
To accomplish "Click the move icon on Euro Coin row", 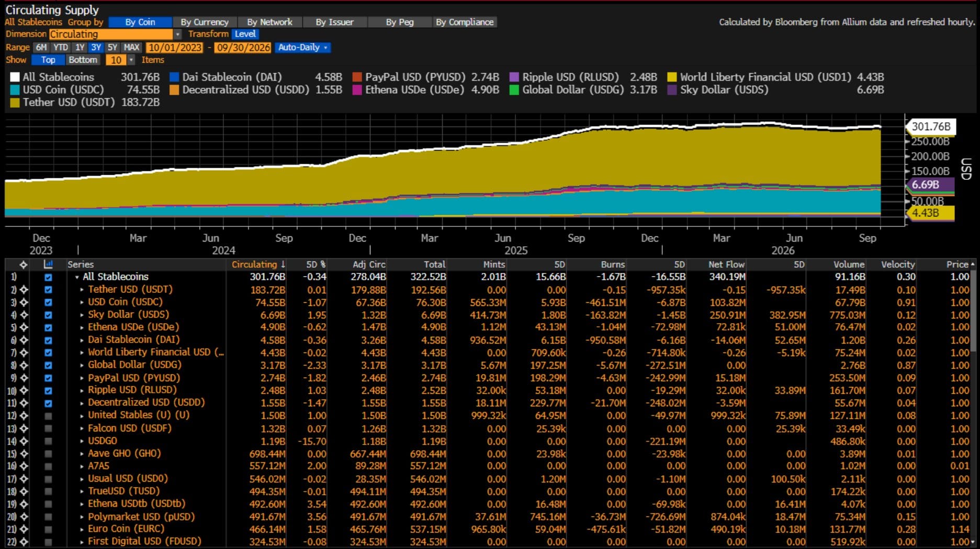I will (24, 529).
